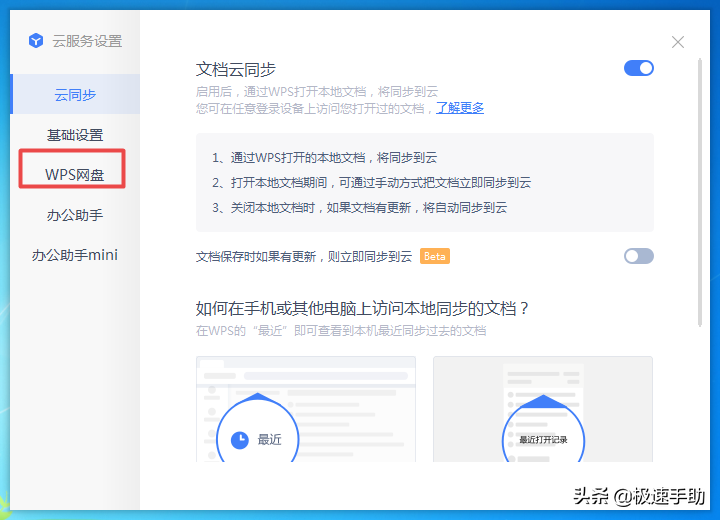Go to the 办公助手mini sidebar tab
The image size is (720, 520).
pos(75,254)
